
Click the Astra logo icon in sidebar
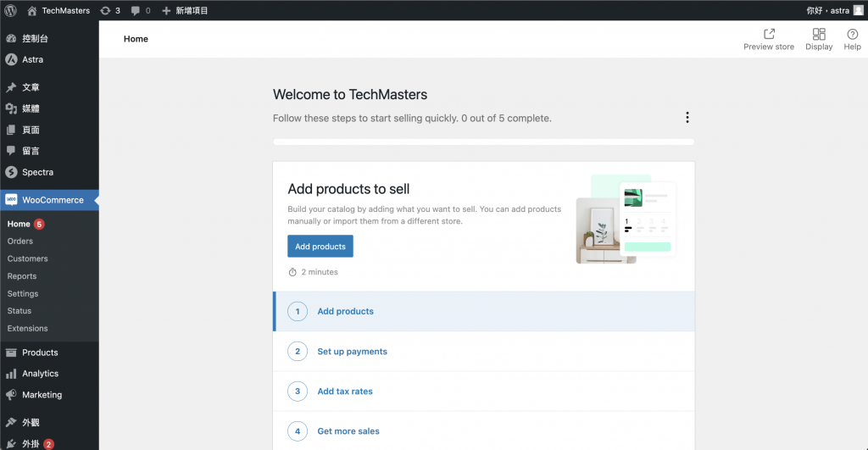click(x=11, y=59)
